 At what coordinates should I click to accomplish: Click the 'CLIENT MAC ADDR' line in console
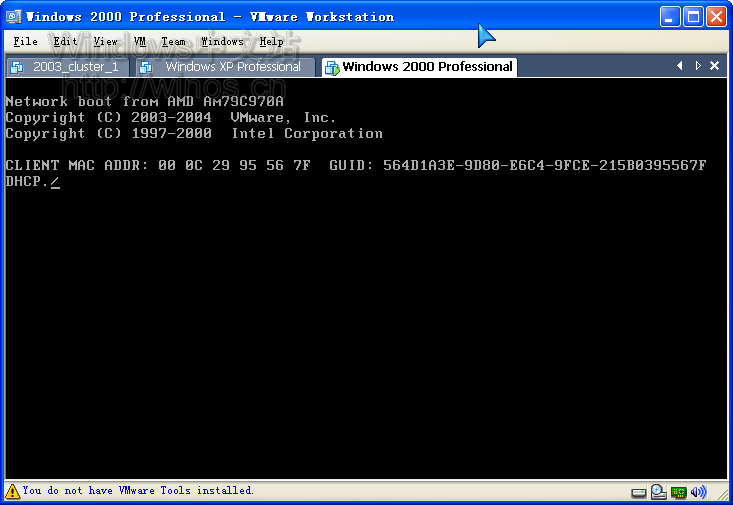[x=356, y=165]
